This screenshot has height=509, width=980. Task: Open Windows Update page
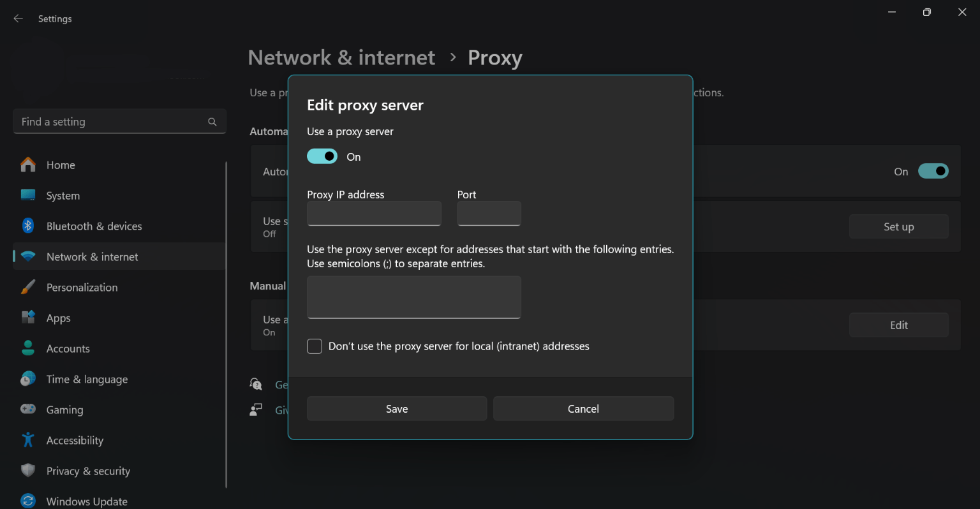coord(119,501)
